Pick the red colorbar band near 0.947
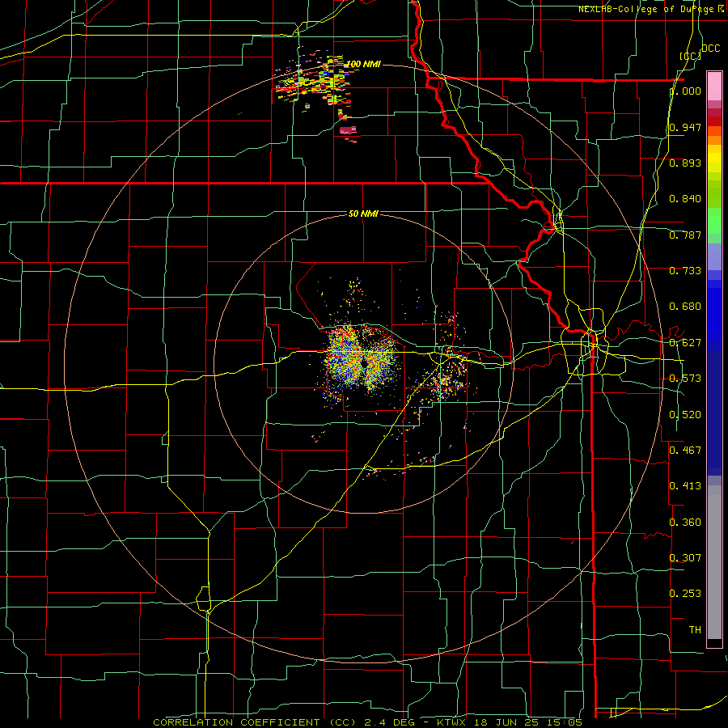This screenshot has height=728, width=728. [x=714, y=121]
